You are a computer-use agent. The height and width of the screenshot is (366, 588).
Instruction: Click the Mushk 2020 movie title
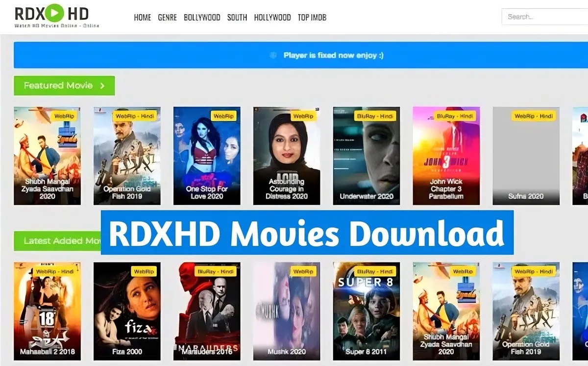(x=287, y=352)
